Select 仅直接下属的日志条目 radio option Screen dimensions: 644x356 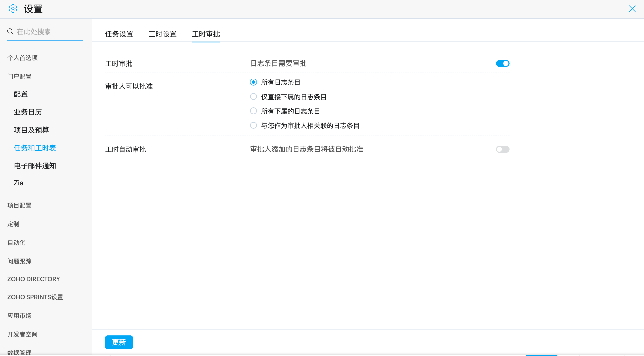pos(253,97)
